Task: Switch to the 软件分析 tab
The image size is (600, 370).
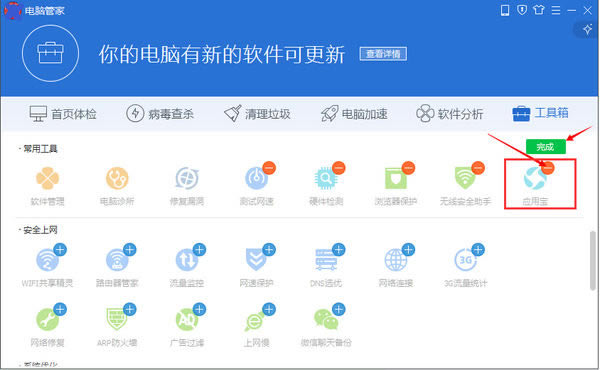Action: 450,114
